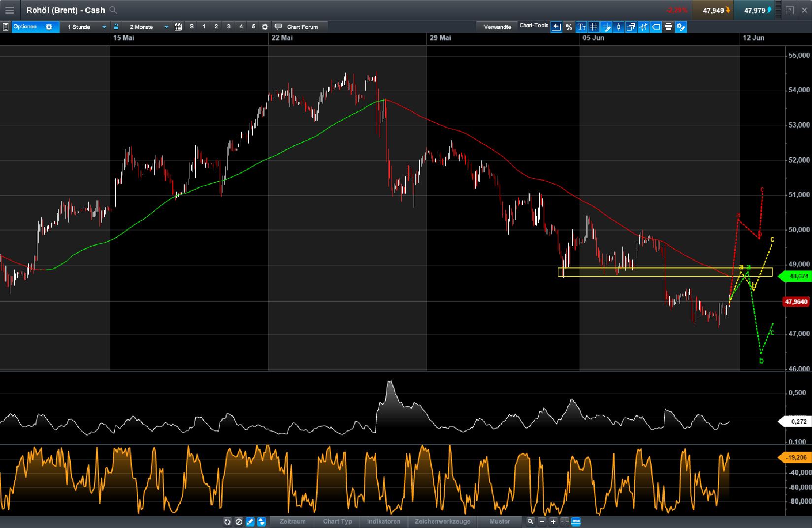Open the zoom magnifier in bottom toolbar

click(x=530, y=522)
